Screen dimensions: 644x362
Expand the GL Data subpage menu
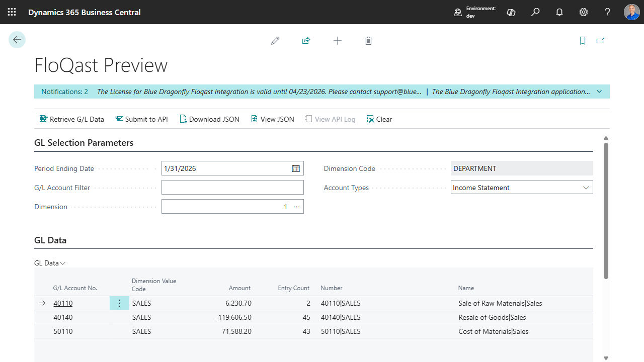50,263
